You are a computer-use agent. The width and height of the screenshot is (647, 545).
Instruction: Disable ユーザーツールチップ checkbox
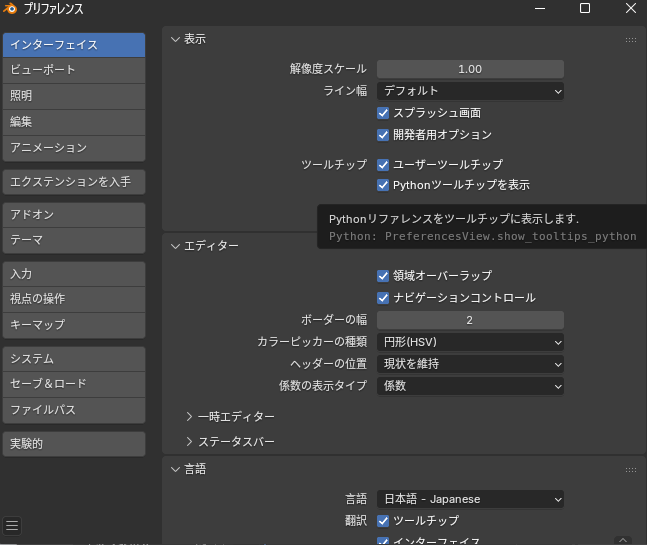[x=383, y=165]
